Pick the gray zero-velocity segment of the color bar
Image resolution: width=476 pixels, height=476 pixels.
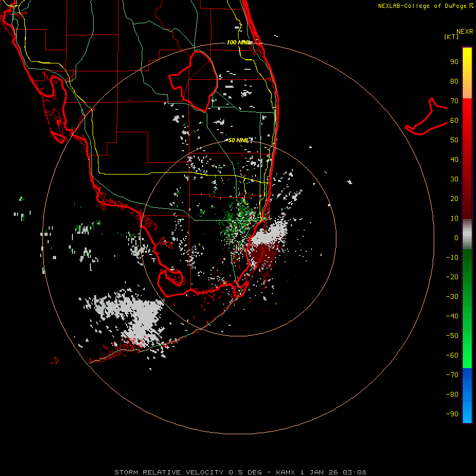coord(467,234)
